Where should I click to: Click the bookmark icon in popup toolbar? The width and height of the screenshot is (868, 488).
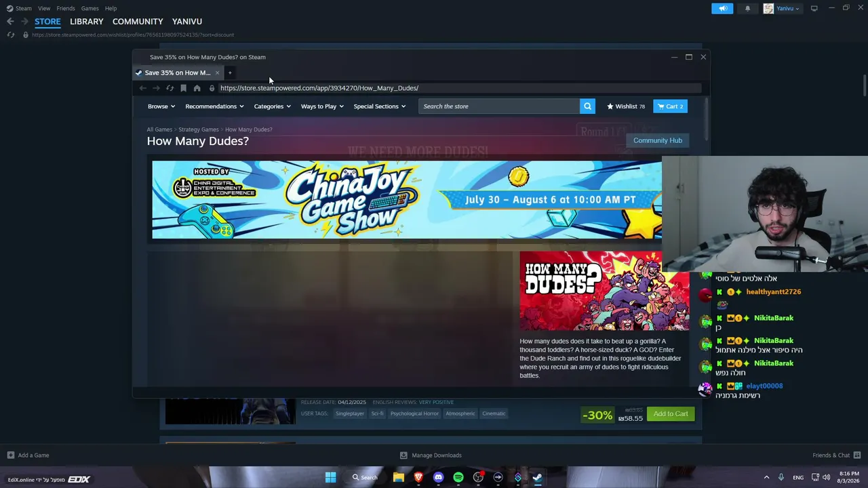[183, 88]
